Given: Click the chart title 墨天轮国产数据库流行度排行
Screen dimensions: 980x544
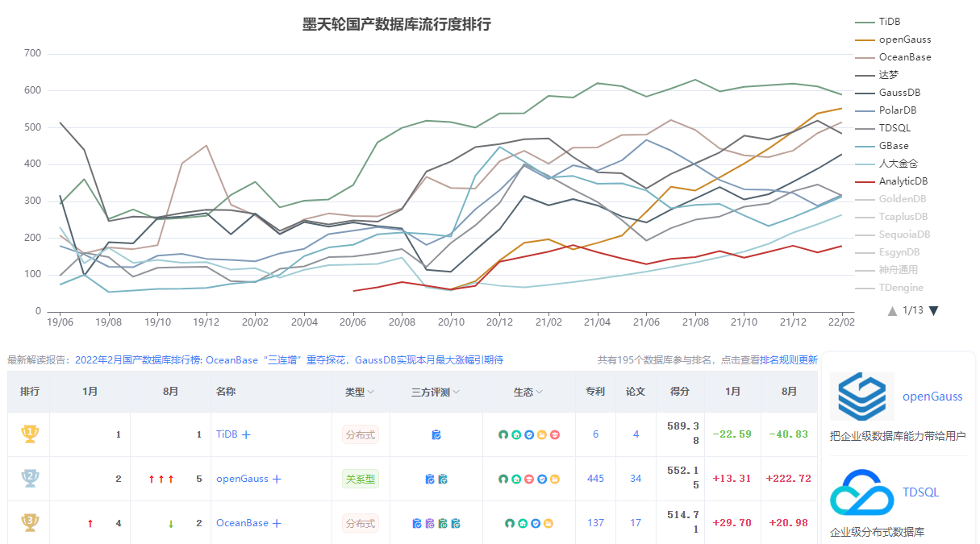Looking at the screenshot, I should pos(396,24).
